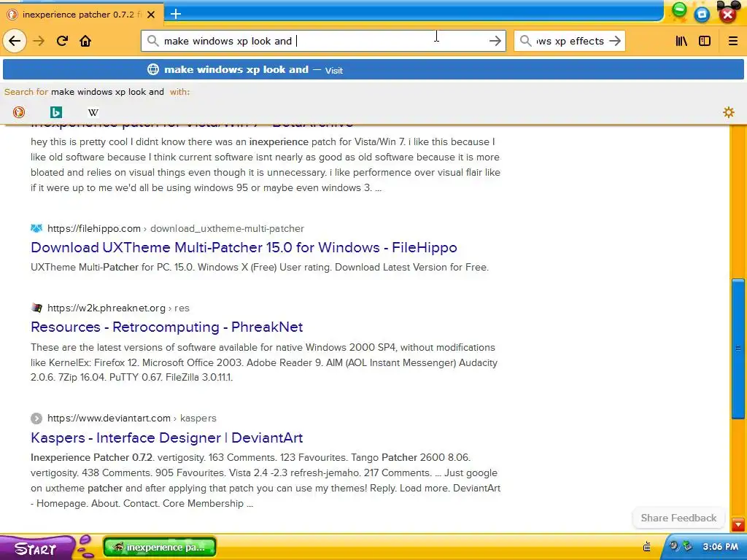This screenshot has height=560, width=747.
Task: Maximize the window with blue button
Action: pos(702,15)
